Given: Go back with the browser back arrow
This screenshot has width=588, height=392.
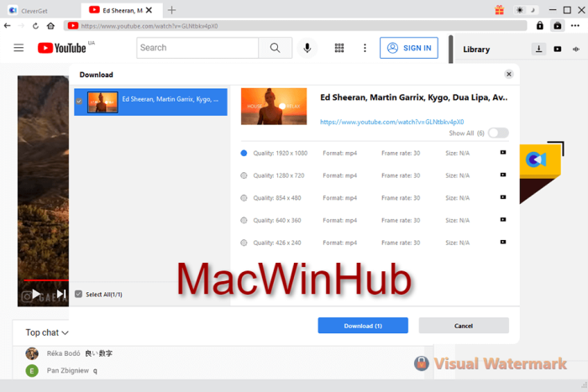Looking at the screenshot, I should coord(7,26).
